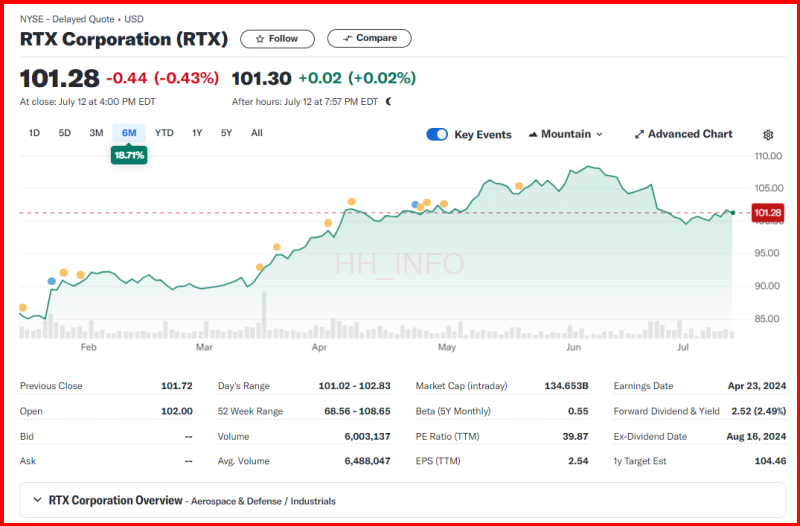Toggle the Key Events switch
800x526 pixels.
pos(437,135)
